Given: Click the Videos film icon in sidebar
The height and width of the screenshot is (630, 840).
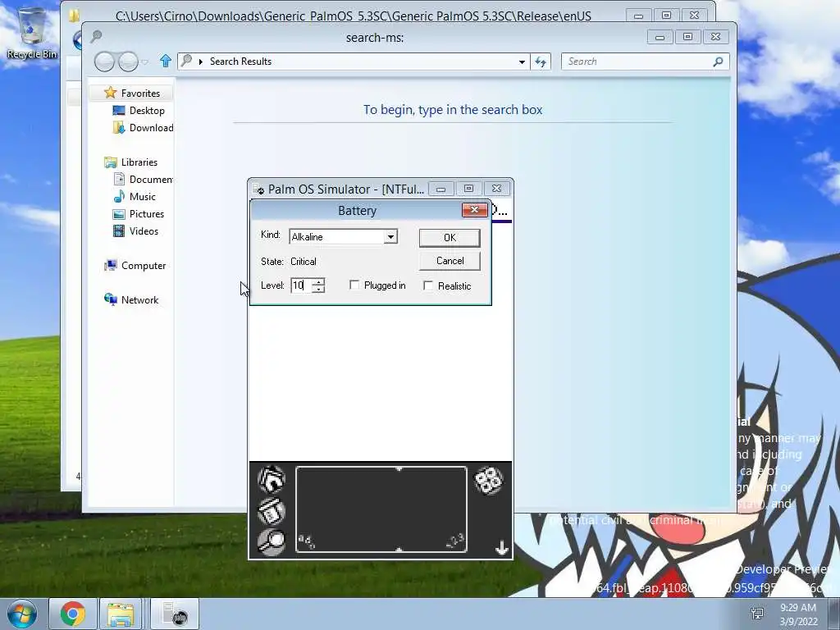Looking at the screenshot, I should (119, 231).
